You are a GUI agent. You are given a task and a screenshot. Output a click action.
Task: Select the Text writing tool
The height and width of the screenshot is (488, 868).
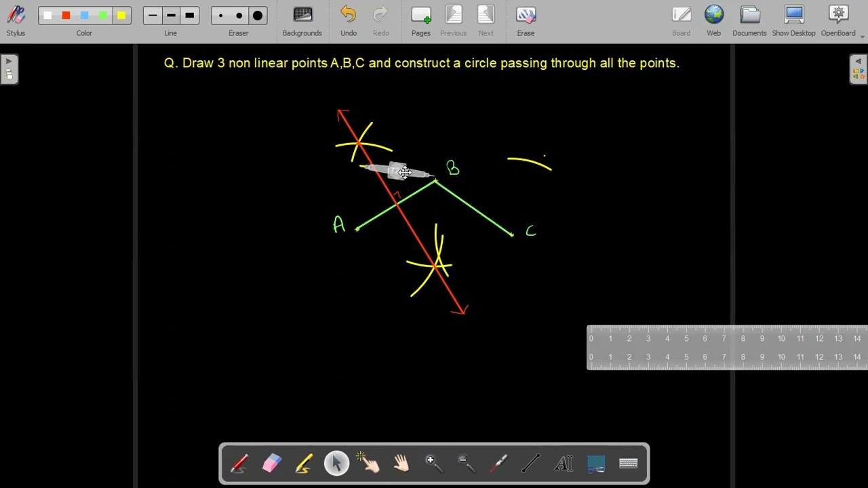tap(564, 464)
